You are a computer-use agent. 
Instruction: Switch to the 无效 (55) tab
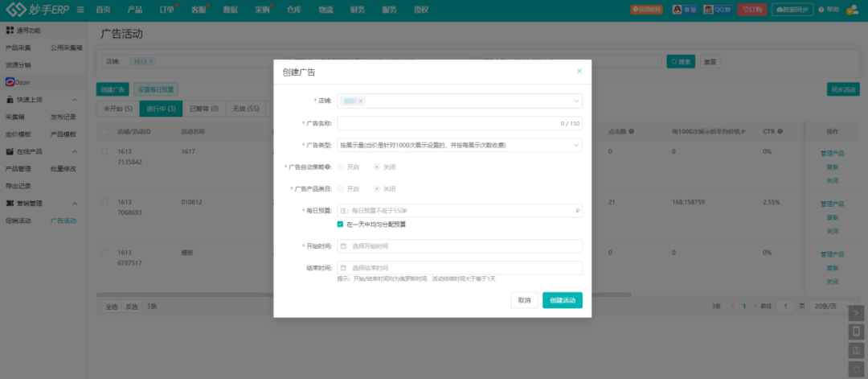click(x=246, y=109)
